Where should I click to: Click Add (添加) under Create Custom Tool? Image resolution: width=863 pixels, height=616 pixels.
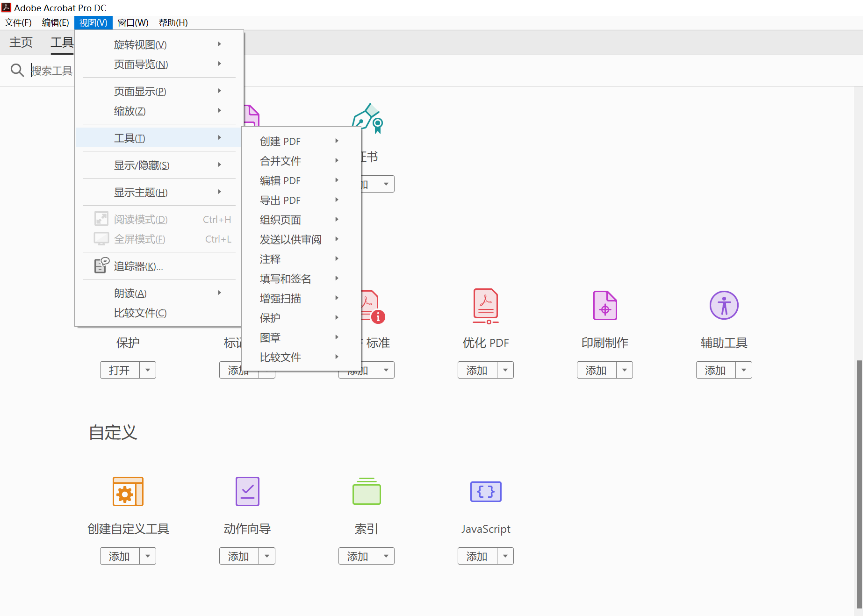(x=120, y=556)
